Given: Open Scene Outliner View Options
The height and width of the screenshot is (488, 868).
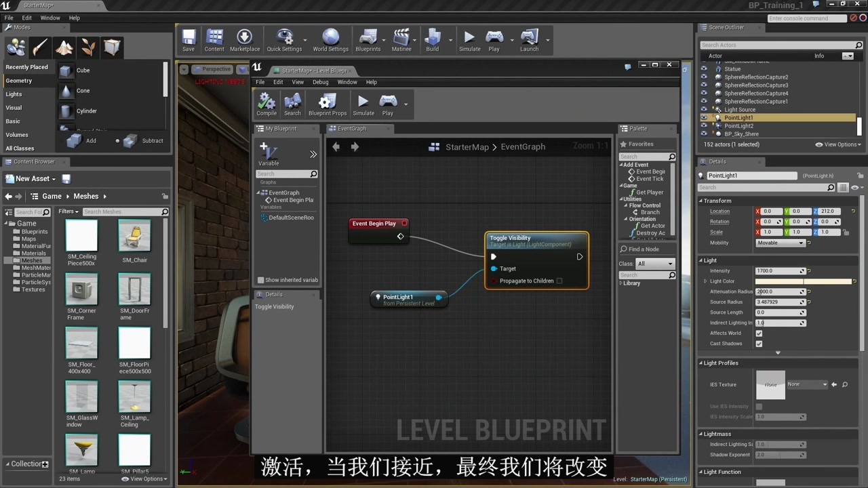Looking at the screenshot, I should pos(838,144).
